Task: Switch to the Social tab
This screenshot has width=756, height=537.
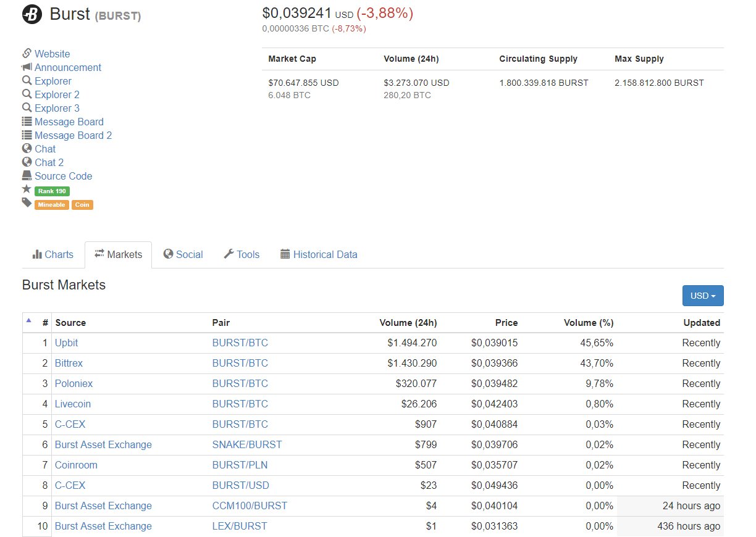Action: 183,254
